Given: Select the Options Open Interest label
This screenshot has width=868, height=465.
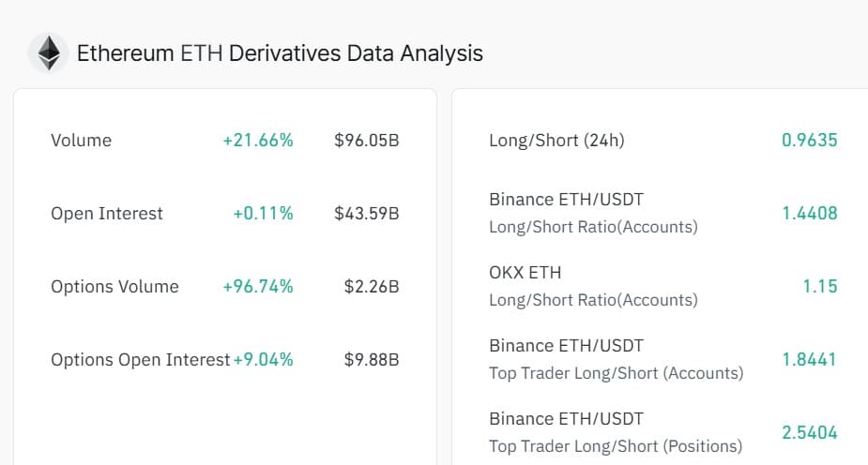Looking at the screenshot, I should tap(140, 360).
